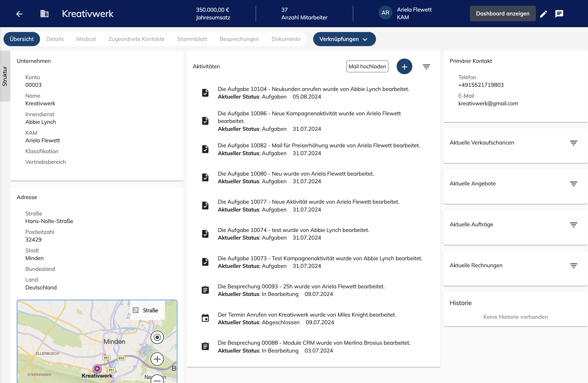This screenshot has width=588, height=383.
Task: Center map on location target icon
Action: tap(157, 337)
